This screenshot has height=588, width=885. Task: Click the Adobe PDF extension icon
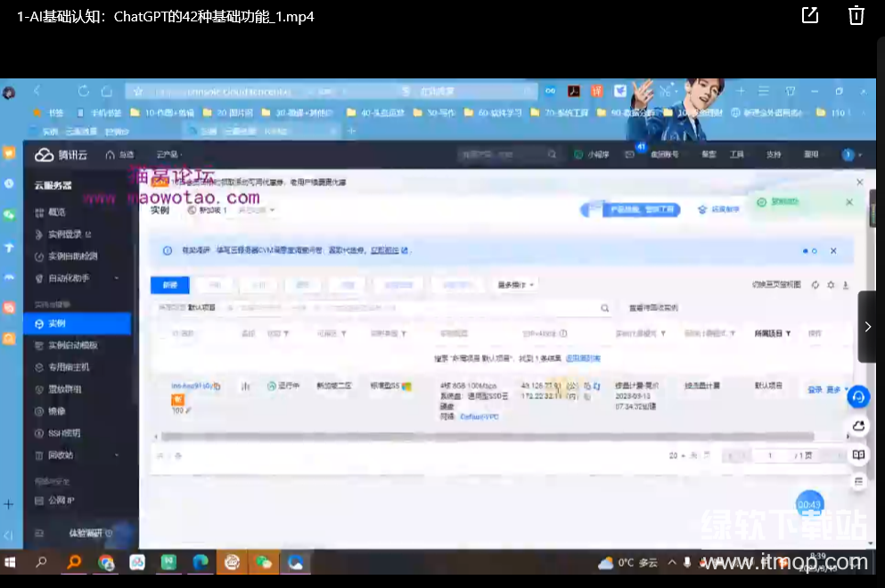point(574,91)
